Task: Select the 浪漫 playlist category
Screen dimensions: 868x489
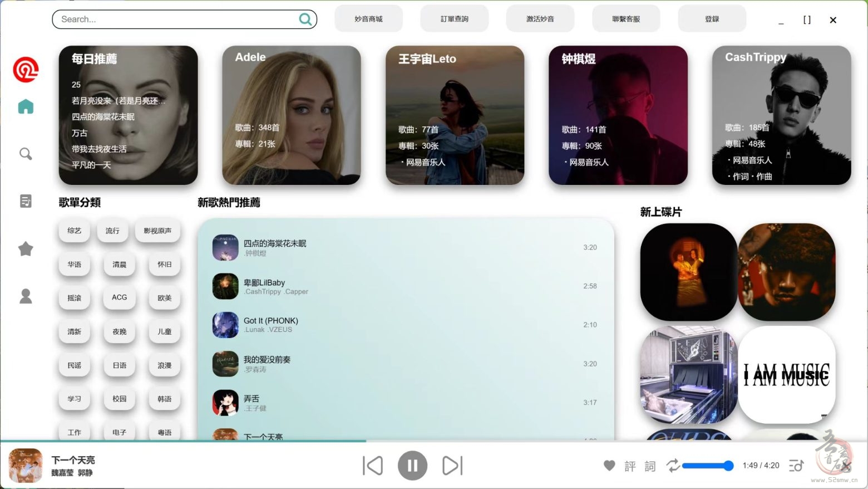Action: (x=165, y=365)
